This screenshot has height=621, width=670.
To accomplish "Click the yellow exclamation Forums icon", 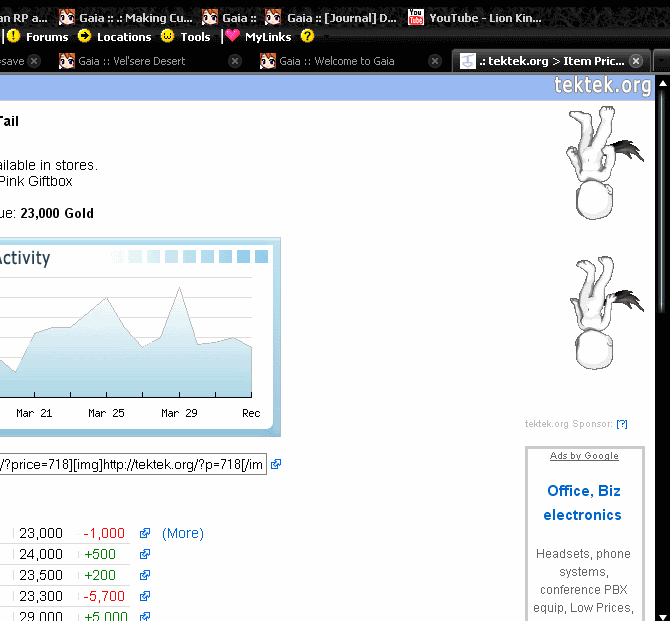I will (x=14, y=36).
